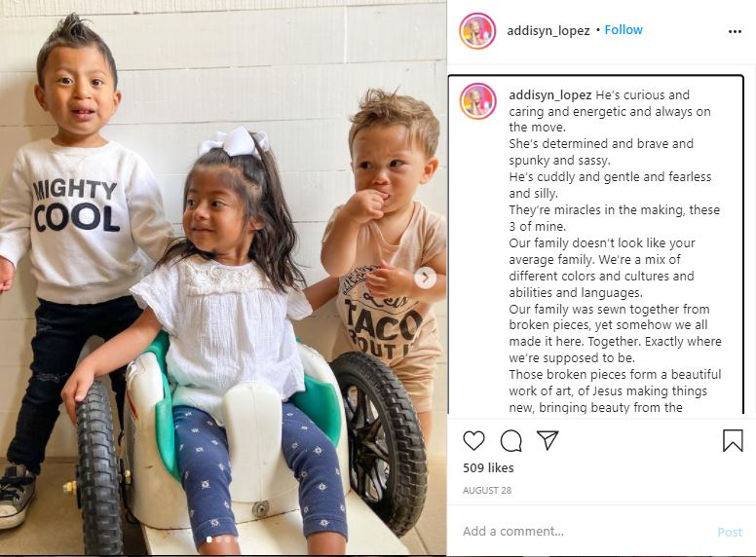View the 509 likes list

pos(488,467)
